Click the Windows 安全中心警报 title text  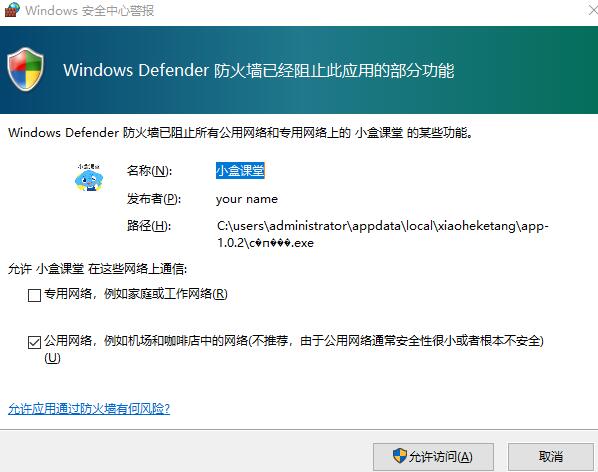(x=90, y=10)
